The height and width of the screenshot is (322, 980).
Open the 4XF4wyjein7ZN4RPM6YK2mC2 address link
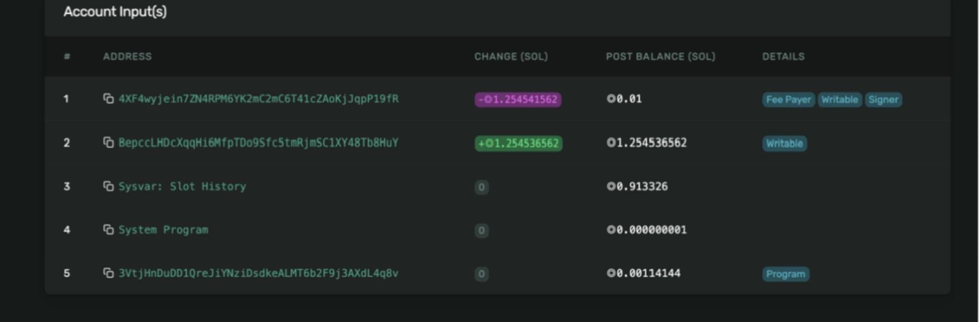(258, 99)
